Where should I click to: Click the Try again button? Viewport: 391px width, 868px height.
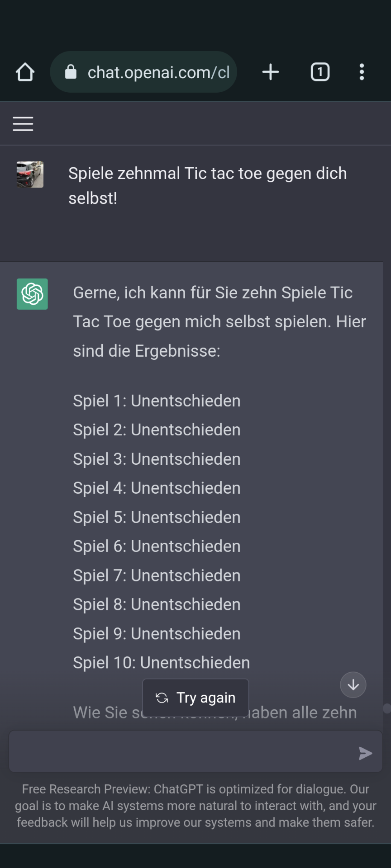click(x=195, y=698)
